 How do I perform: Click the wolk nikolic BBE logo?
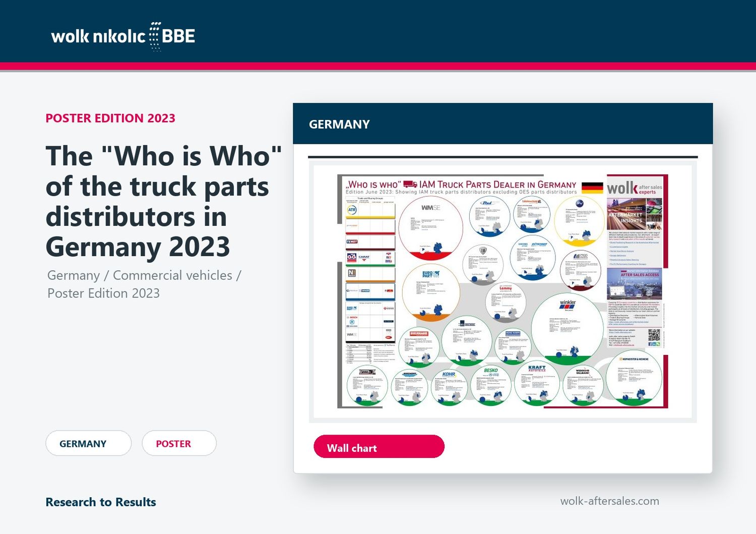123,36
